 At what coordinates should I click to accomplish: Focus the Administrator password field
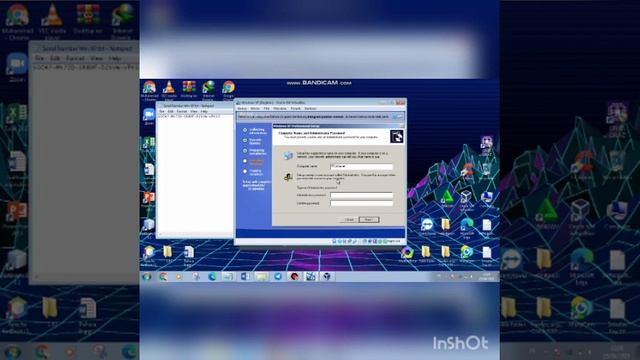[x=362, y=195]
